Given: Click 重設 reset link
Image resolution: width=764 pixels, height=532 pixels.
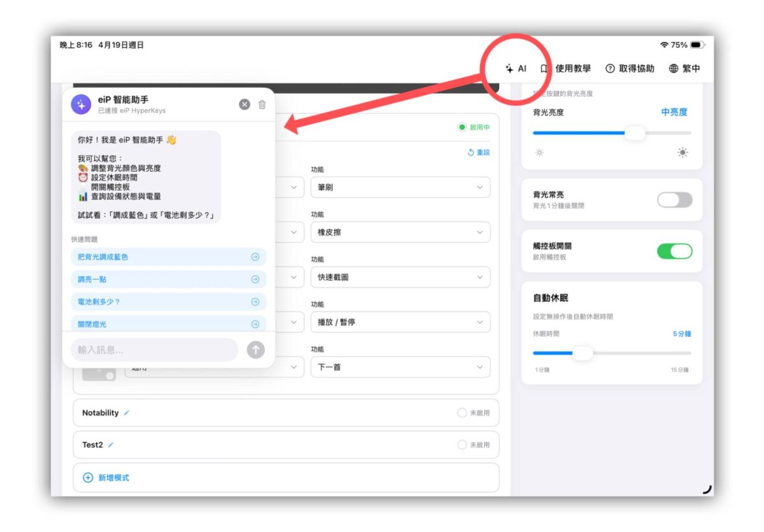Looking at the screenshot, I should [479, 153].
